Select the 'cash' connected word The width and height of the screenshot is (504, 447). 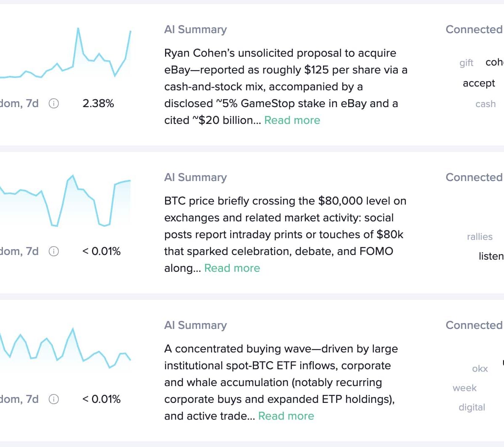click(486, 104)
